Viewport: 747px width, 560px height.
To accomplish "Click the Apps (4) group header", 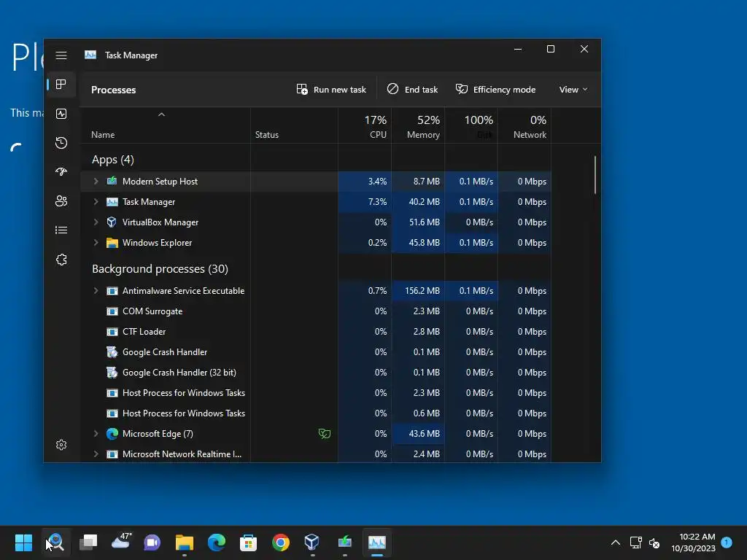I will coord(113,160).
